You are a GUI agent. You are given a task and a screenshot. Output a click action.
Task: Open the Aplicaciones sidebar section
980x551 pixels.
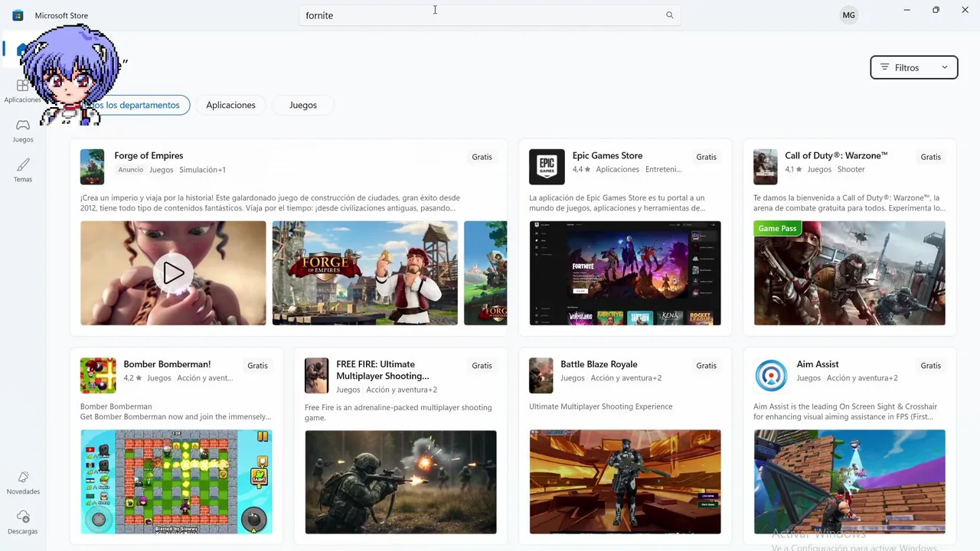(x=23, y=91)
